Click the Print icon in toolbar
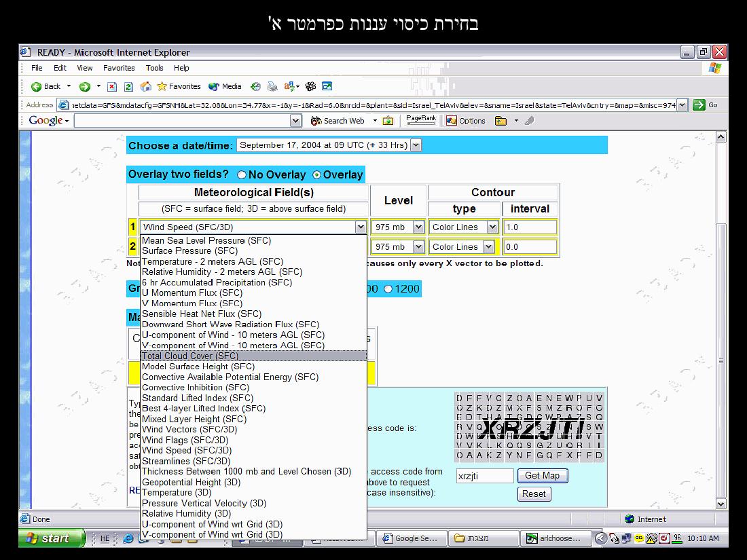The width and height of the screenshot is (747, 560). click(x=272, y=87)
